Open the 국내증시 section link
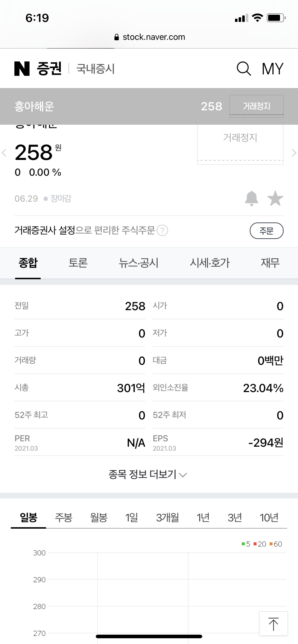 tap(95, 69)
